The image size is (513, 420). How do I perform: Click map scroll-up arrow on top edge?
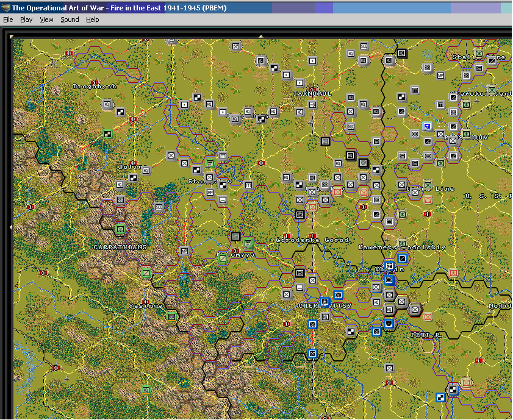pyautogui.click(x=260, y=37)
